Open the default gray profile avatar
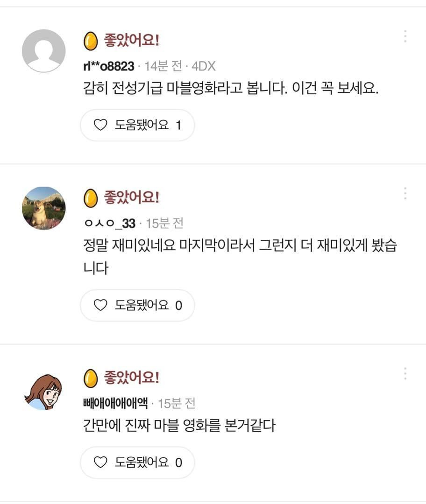This screenshot has height=504, width=426. point(44,51)
